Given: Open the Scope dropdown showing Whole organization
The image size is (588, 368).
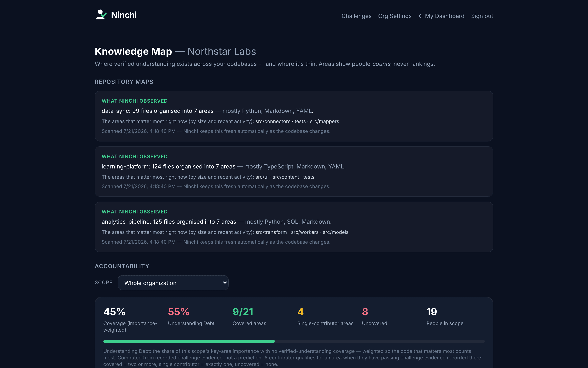Looking at the screenshot, I should (x=173, y=283).
